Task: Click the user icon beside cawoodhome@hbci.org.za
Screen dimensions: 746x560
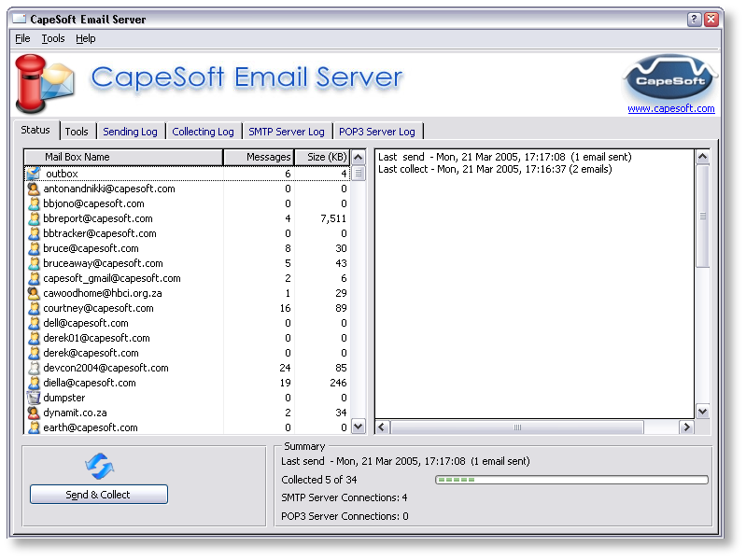Action: pyautogui.click(x=34, y=293)
